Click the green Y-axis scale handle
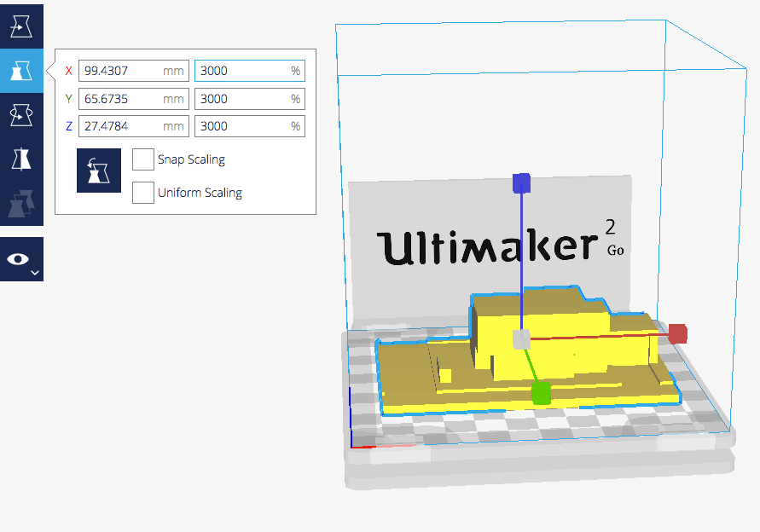Screen dimensions: 760x532 pos(541,393)
